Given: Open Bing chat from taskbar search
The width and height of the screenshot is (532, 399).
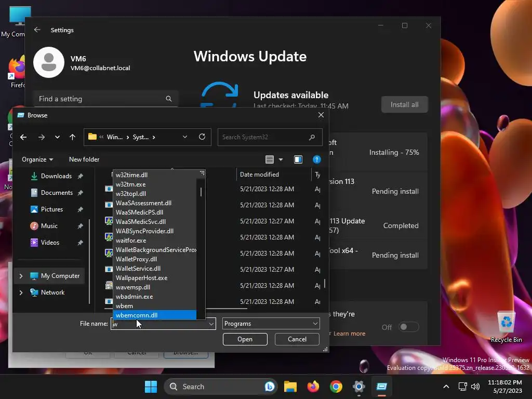Looking at the screenshot, I should (x=270, y=387).
